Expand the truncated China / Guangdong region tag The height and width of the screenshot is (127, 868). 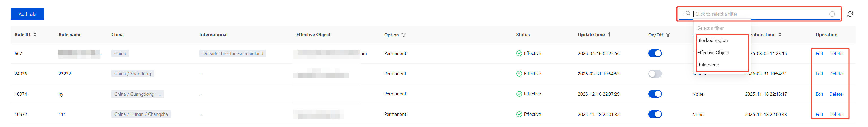pyautogui.click(x=159, y=94)
